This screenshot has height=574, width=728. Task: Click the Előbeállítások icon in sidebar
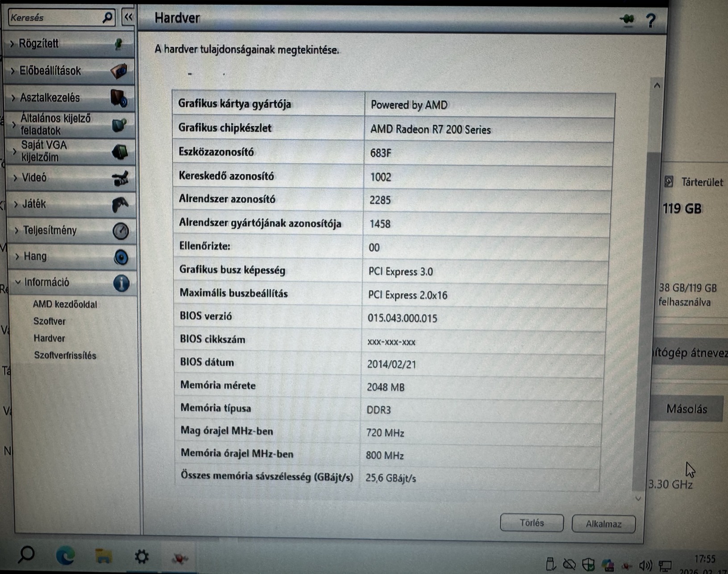[x=119, y=71]
